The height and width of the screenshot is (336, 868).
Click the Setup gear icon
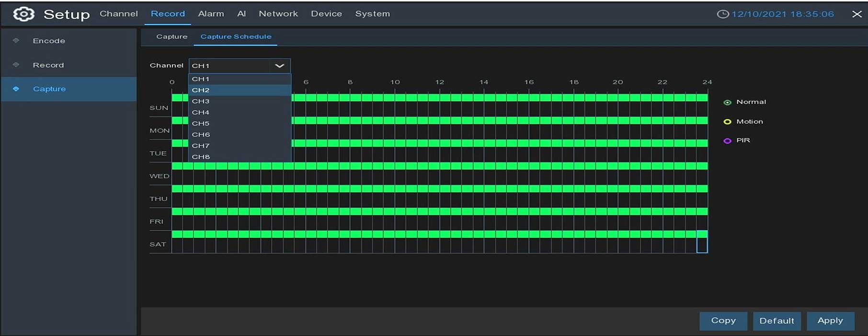coord(23,14)
